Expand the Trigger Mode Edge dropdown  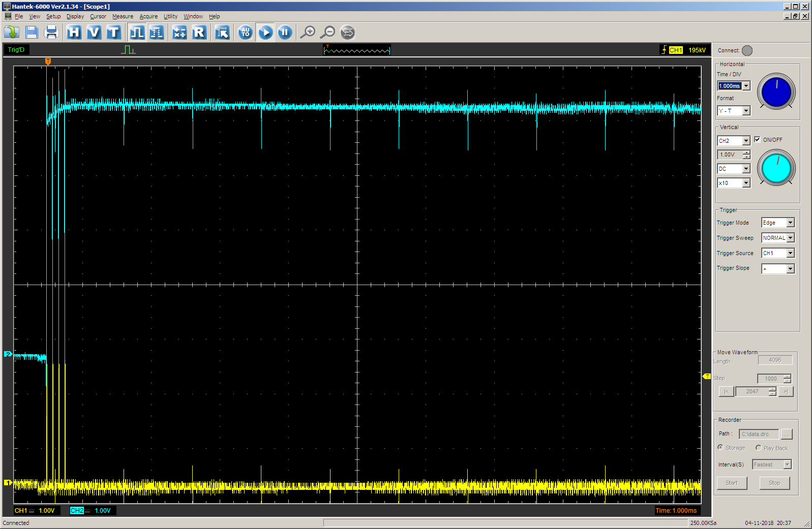[790, 223]
